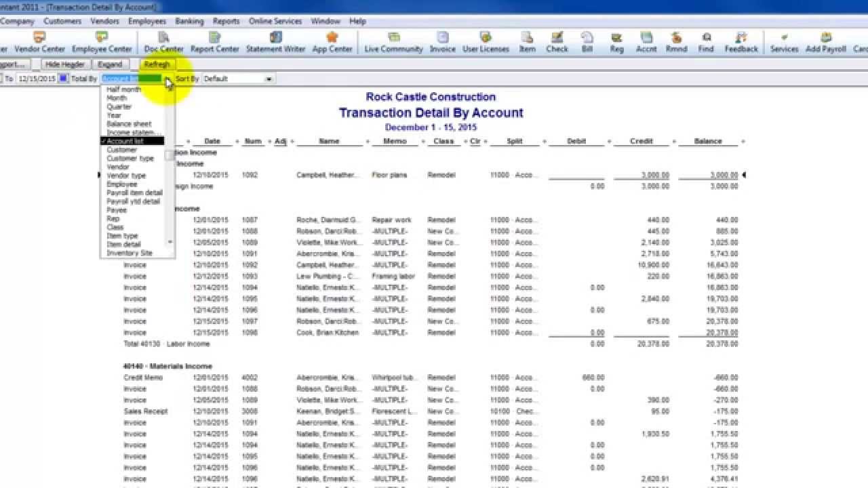The height and width of the screenshot is (488, 868).
Task: Open the Employee Center
Action: tap(102, 42)
